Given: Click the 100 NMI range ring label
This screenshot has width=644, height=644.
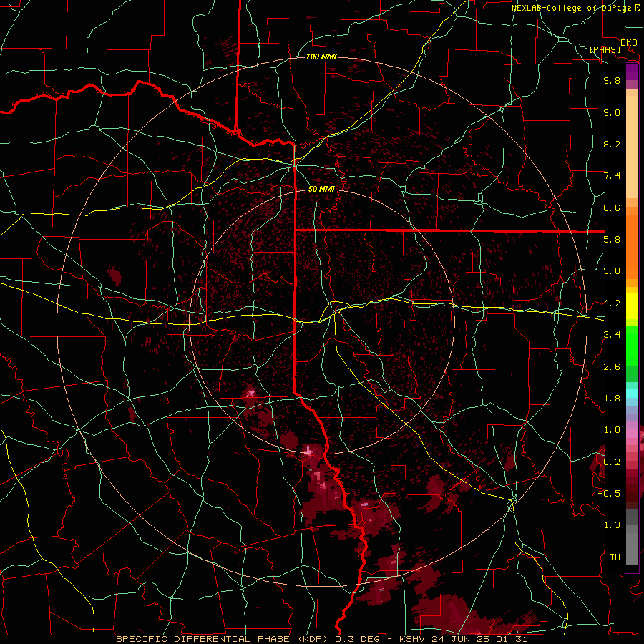Looking at the screenshot, I should 321,57.
